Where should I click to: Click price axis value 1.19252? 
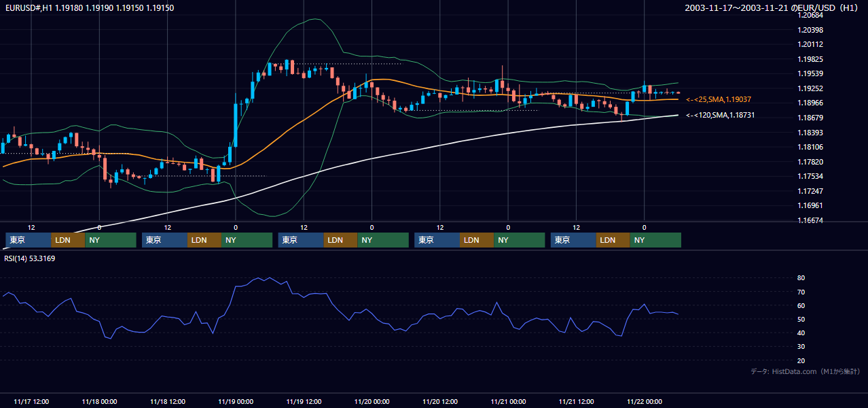point(811,88)
